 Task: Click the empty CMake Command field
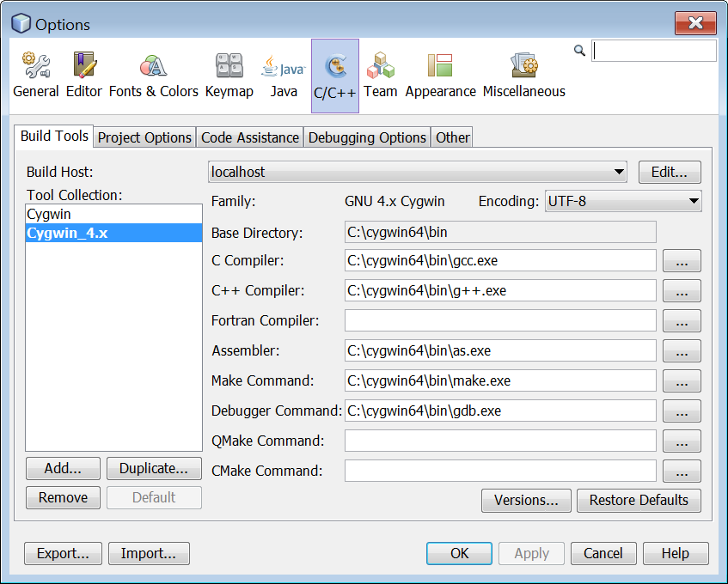(x=500, y=471)
